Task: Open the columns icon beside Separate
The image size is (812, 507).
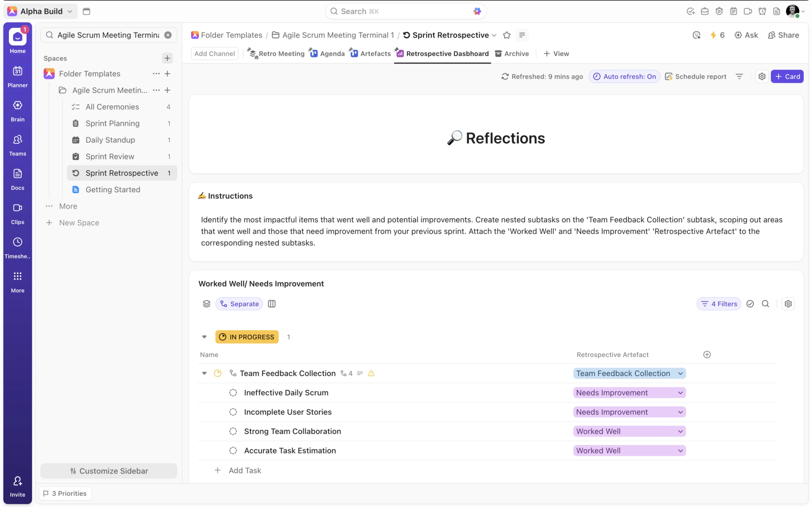Action: 272,304
